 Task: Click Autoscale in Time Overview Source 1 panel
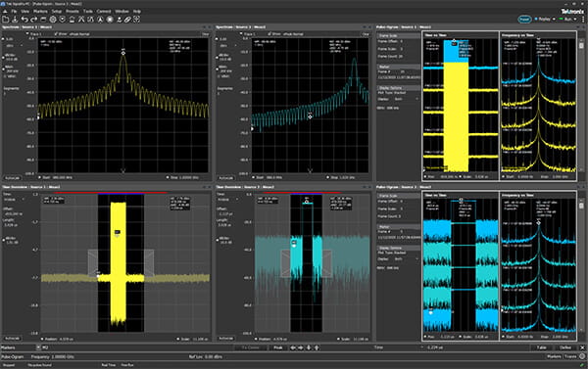[13, 338]
